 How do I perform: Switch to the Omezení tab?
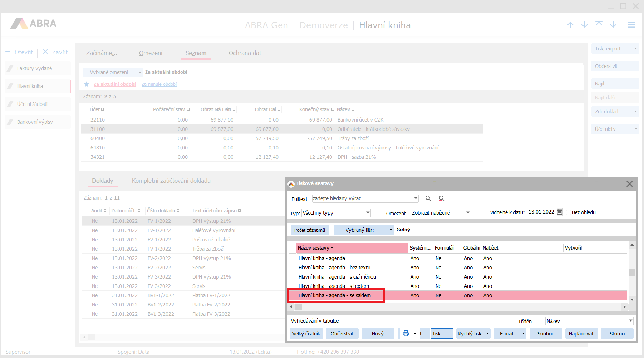[151, 53]
